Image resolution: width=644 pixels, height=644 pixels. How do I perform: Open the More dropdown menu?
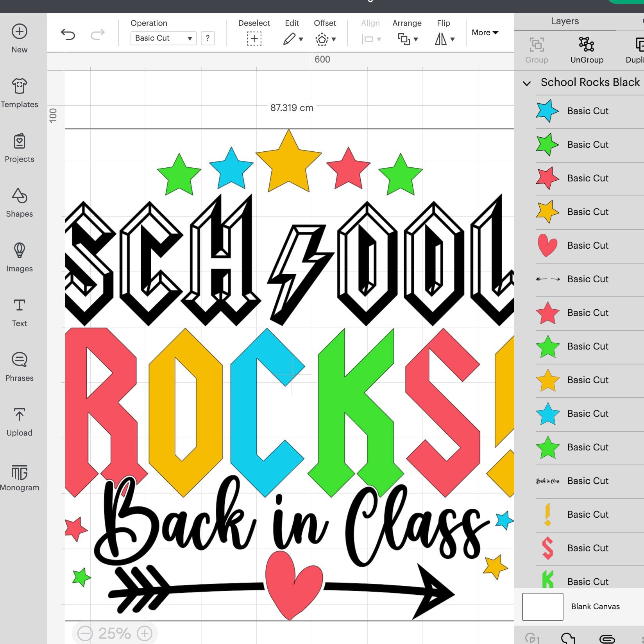[485, 33]
